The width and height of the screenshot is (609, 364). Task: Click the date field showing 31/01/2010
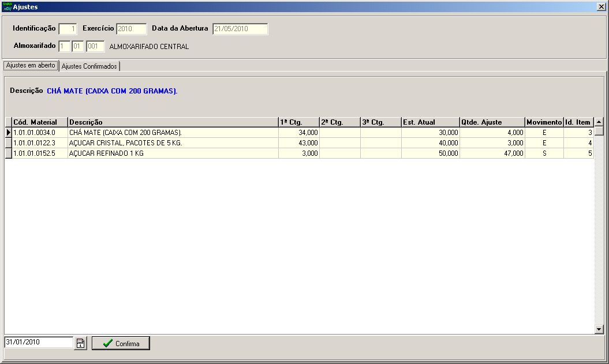[39, 342]
